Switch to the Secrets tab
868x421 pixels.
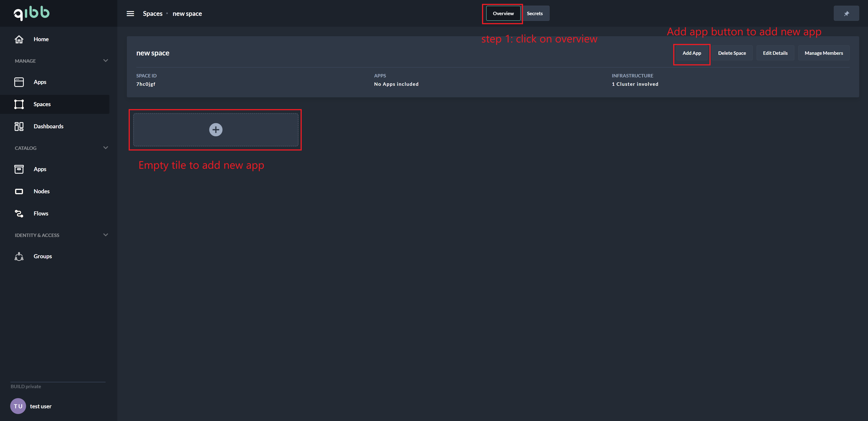click(x=535, y=14)
